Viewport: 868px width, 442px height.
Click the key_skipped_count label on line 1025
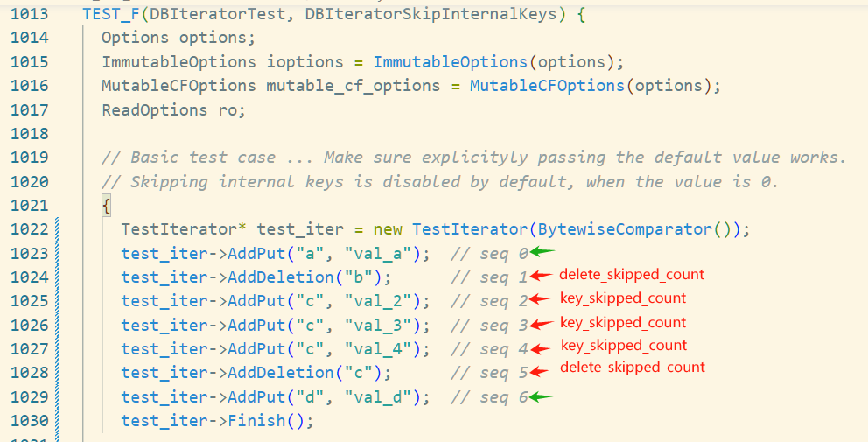623,298
